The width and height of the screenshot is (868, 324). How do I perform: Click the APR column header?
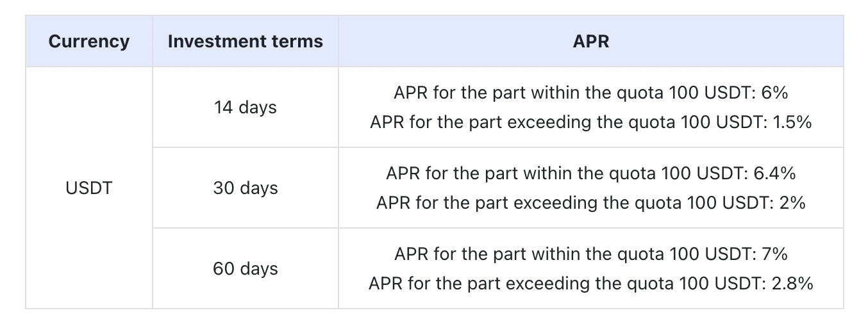click(590, 42)
